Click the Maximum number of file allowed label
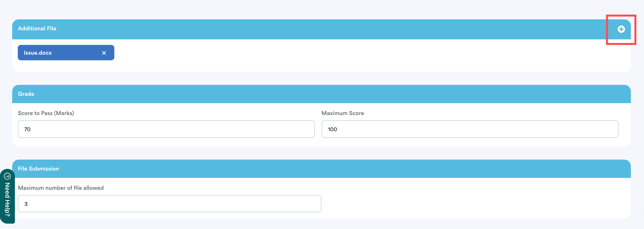644x229 pixels. [61, 188]
